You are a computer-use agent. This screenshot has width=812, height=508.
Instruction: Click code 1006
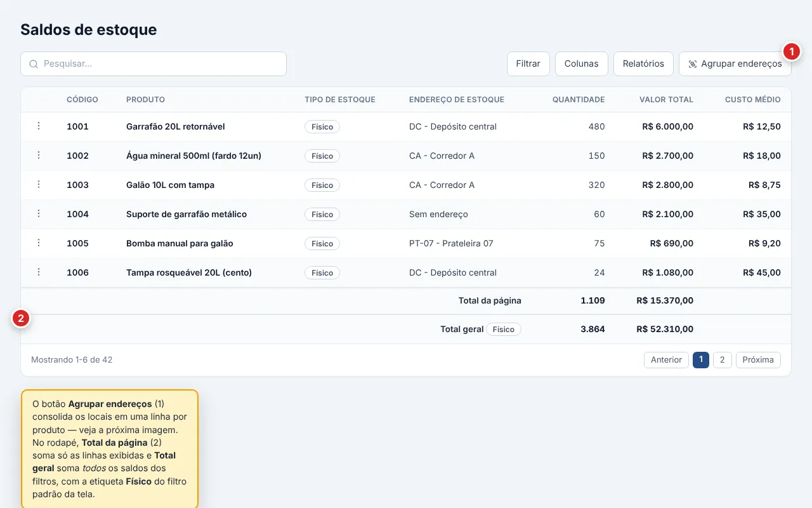(77, 272)
